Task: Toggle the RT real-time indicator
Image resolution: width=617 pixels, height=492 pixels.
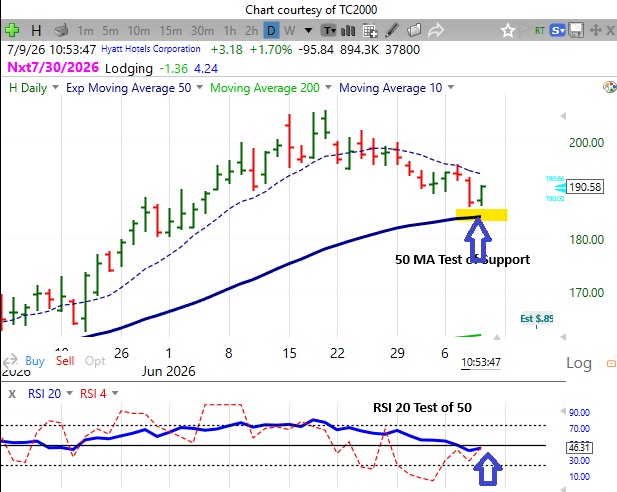Action: tap(539, 30)
